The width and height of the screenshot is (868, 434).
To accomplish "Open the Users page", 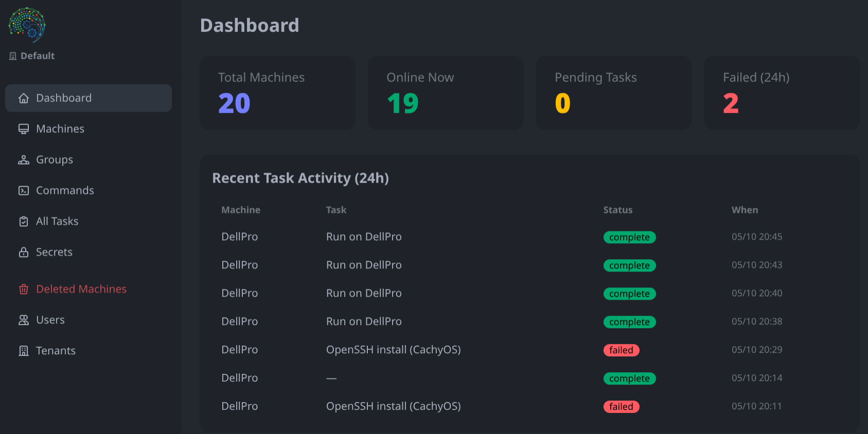I will 88,320.
